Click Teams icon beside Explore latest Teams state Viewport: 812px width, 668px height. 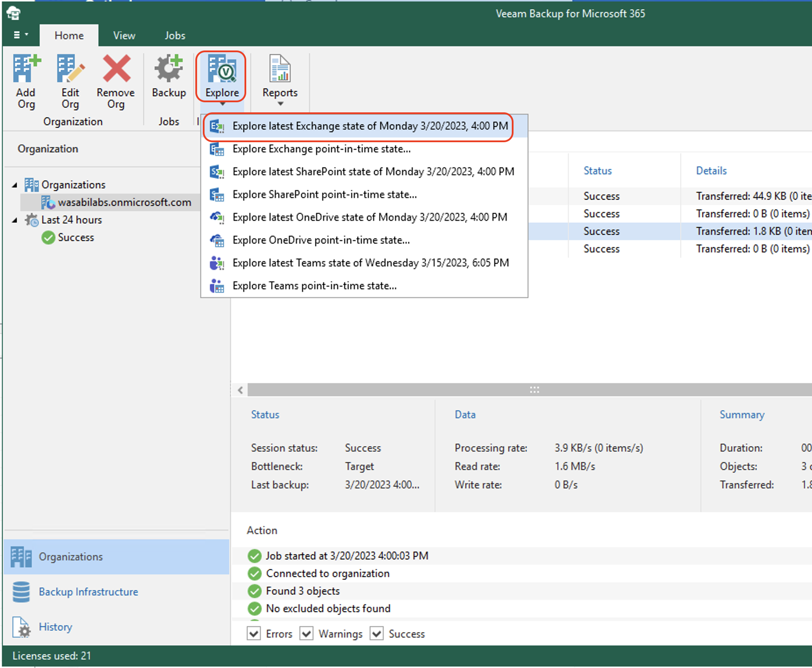point(217,263)
